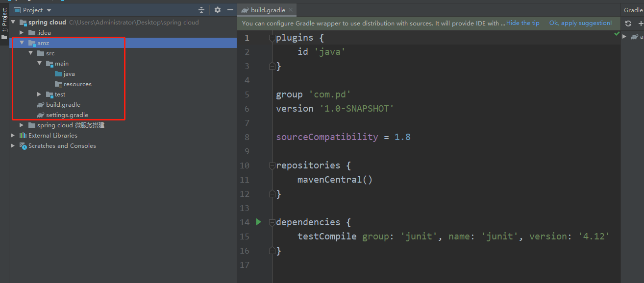Collapse the amz module arrow
This screenshot has height=283, width=644.
22,43
